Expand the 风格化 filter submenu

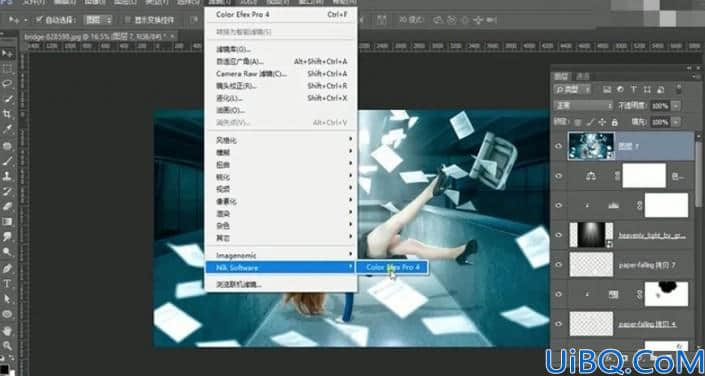[281, 140]
